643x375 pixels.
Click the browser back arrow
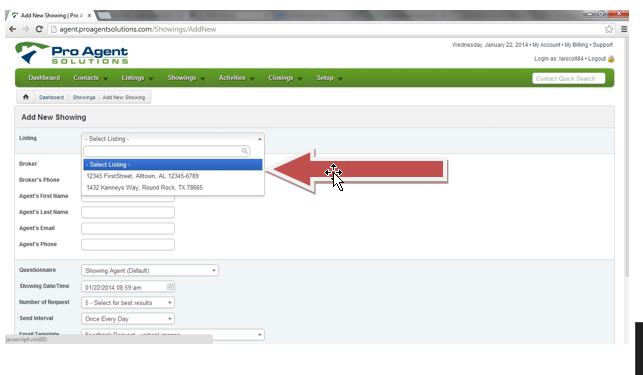click(12, 29)
